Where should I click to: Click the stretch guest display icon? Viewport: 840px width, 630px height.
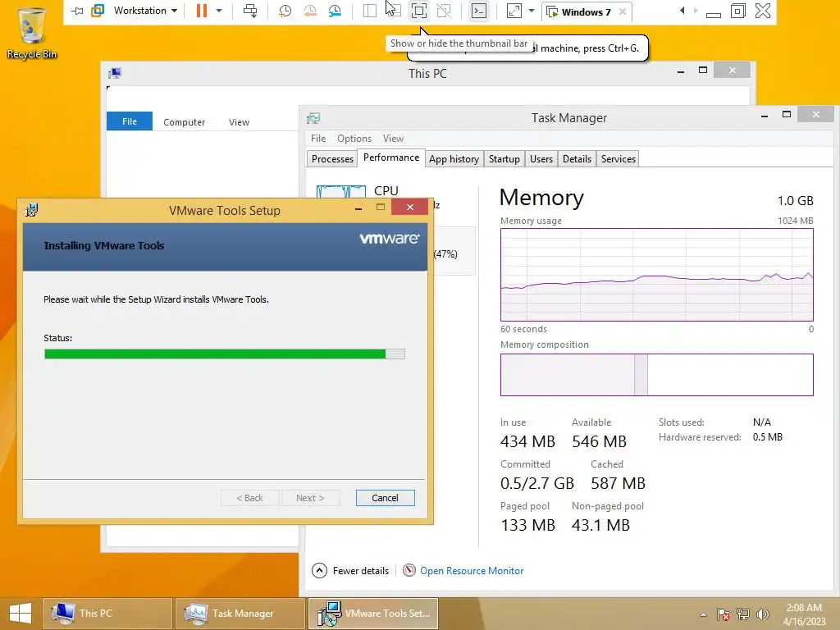[x=514, y=11]
